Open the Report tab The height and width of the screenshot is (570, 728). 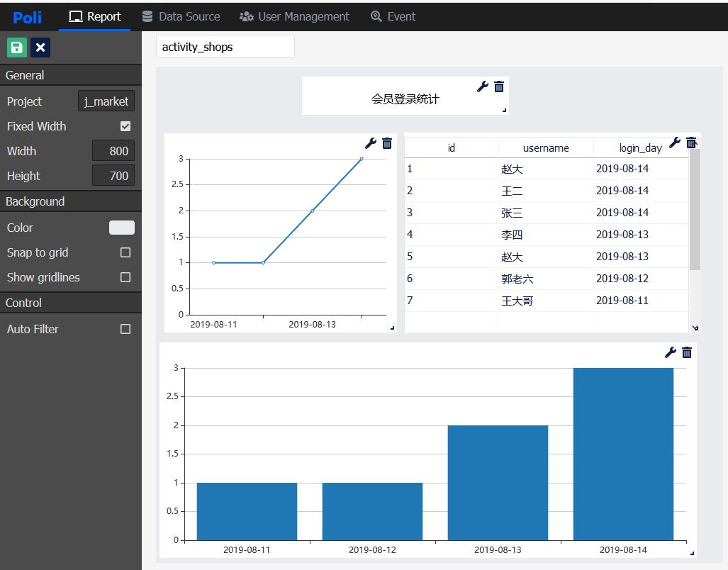[95, 17]
